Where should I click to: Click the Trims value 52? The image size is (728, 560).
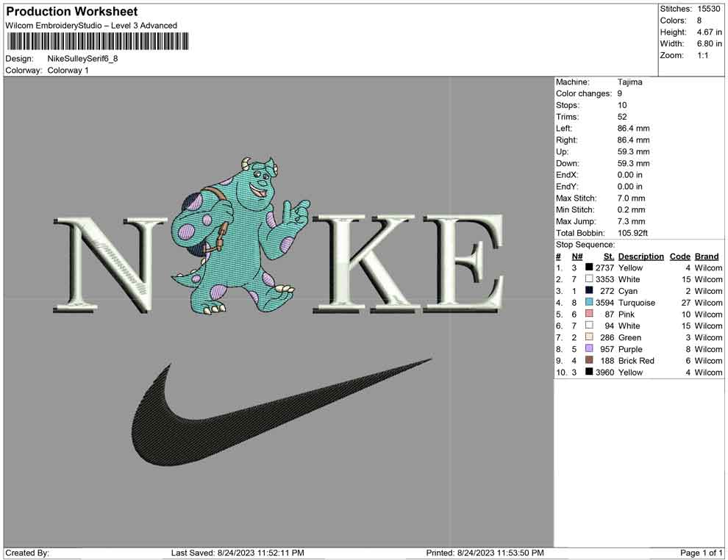tap(622, 117)
